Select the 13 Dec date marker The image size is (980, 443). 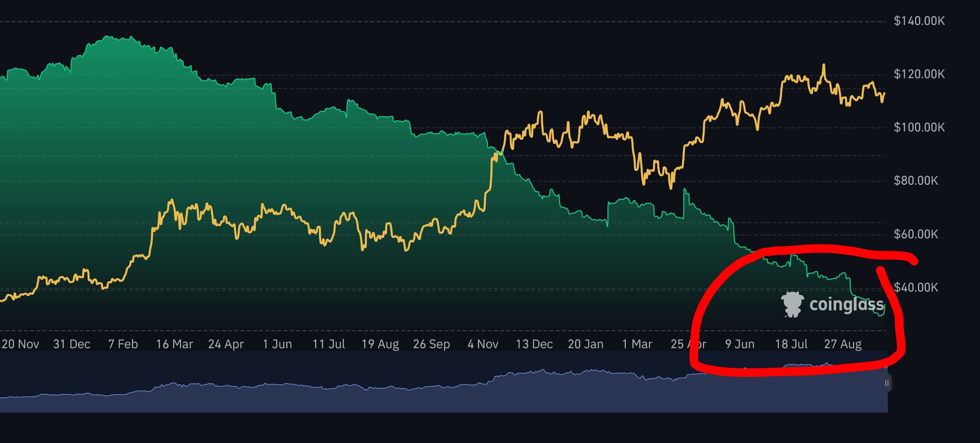(534, 344)
